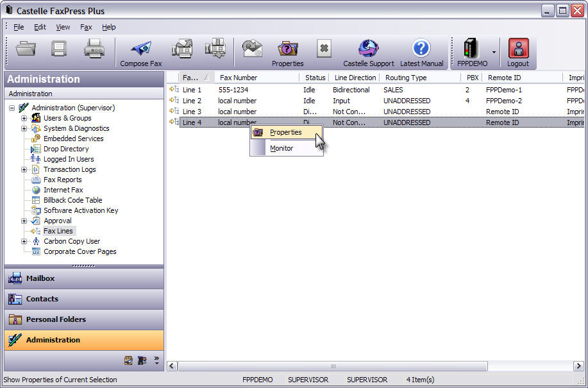588x388 pixels.
Task: Click the send fax machine toolbar icon
Action: click(182, 49)
